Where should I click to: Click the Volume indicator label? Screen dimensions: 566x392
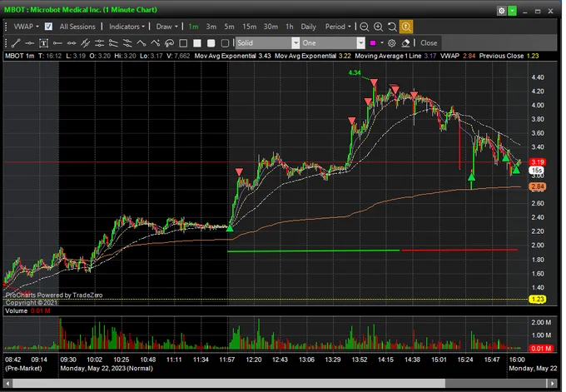(17, 310)
